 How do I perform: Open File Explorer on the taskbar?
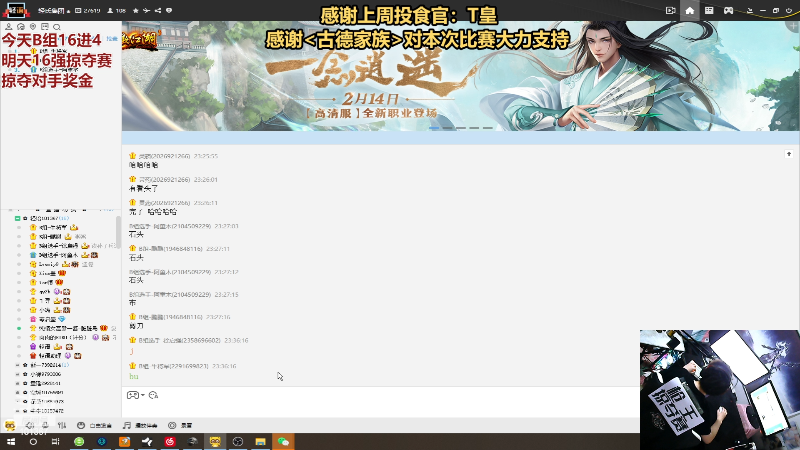tap(261, 441)
